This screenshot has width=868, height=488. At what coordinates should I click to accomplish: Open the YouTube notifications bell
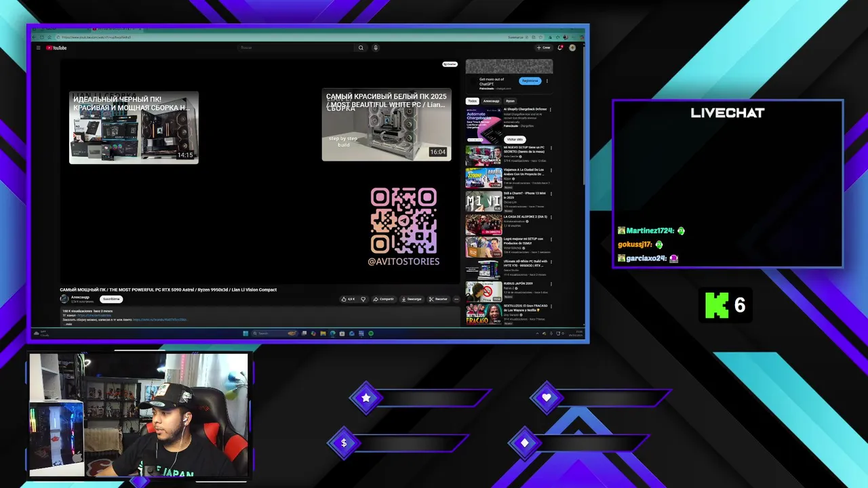click(560, 48)
